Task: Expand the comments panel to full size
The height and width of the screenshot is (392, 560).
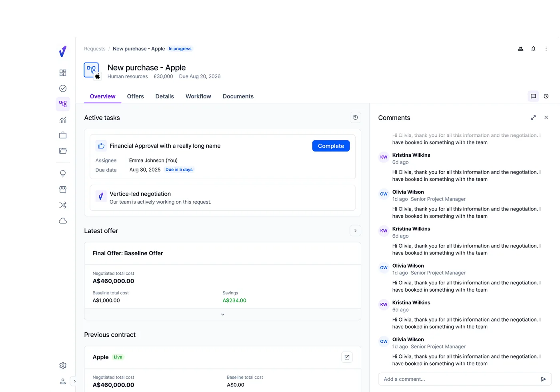Action: click(533, 118)
